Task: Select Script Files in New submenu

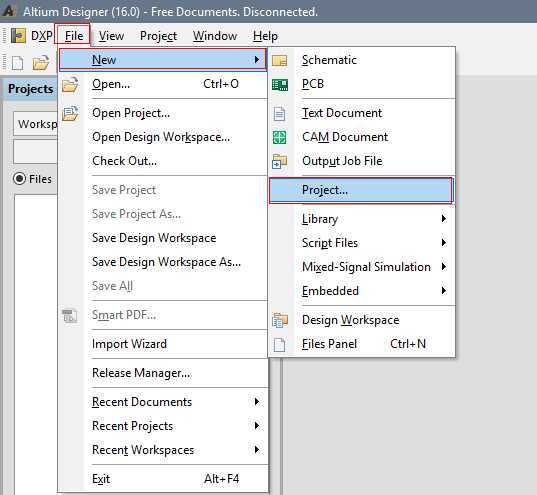Action: [x=362, y=243]
